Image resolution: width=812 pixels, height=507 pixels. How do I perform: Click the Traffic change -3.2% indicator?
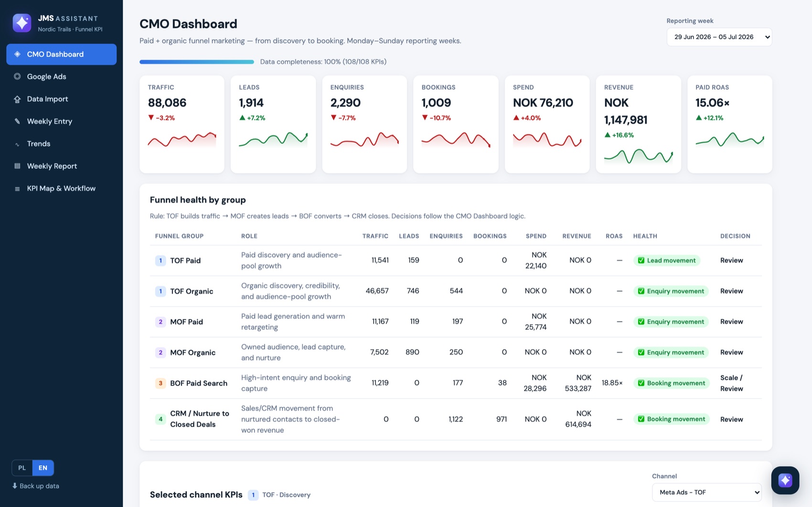point(161,118)
